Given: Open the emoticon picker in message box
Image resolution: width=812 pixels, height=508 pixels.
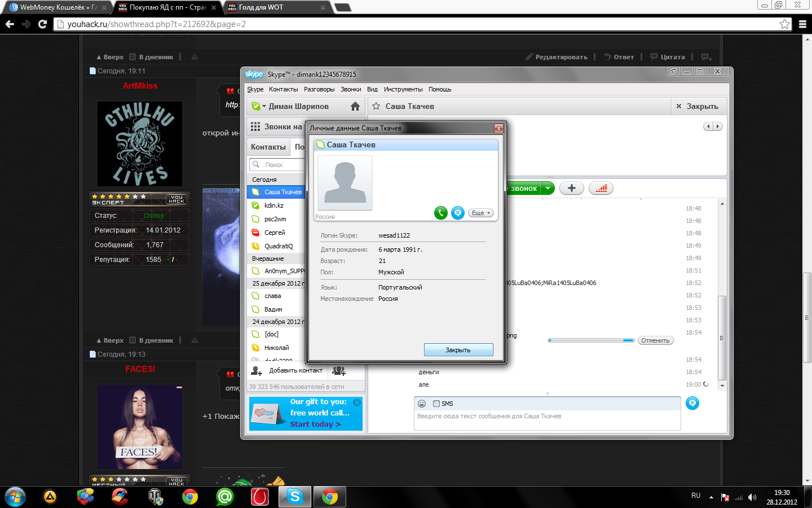Looking at the screenshot, I should (x=422, y=404).
